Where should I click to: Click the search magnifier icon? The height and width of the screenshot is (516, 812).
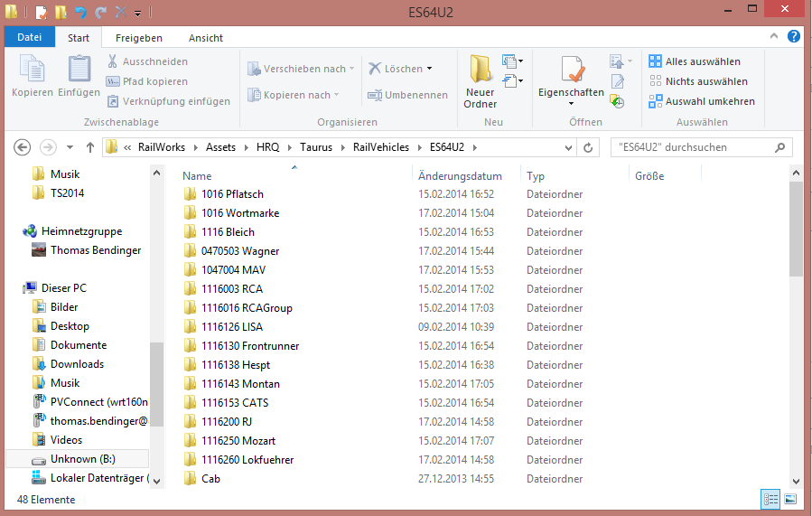pos(779,147)
